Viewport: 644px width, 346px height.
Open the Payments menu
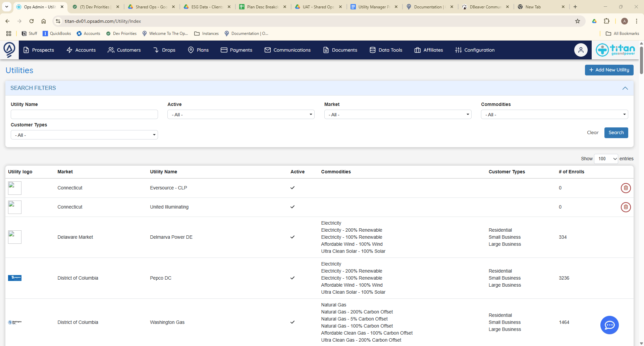pyautogui.click(x=236, y=50)
